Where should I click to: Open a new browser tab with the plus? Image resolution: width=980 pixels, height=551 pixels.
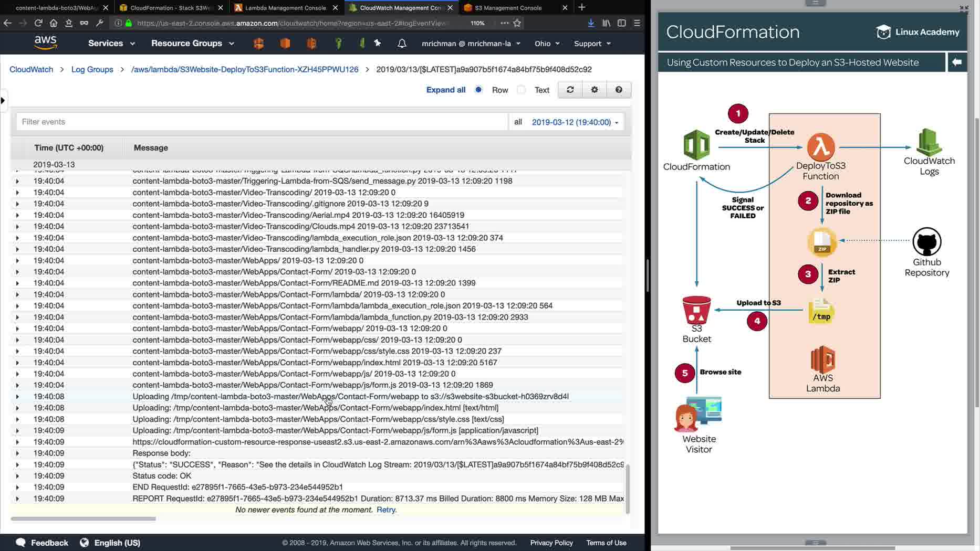582,7
